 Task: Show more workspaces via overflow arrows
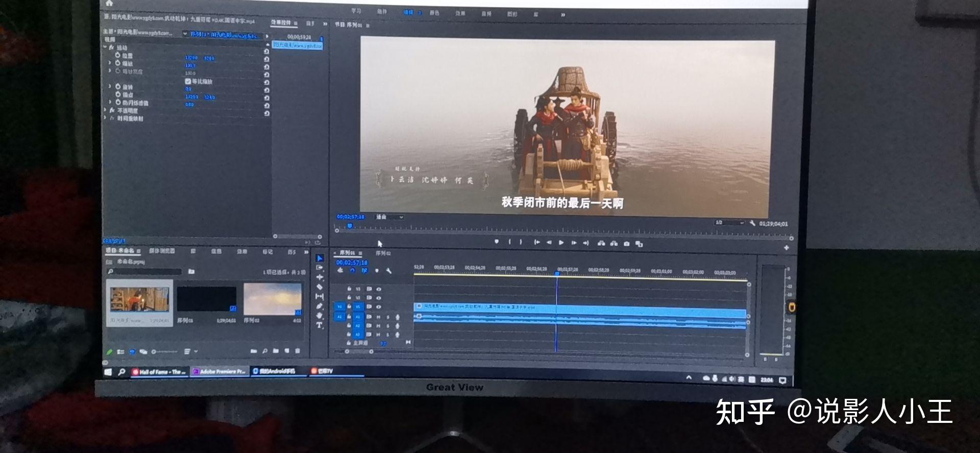563,15
